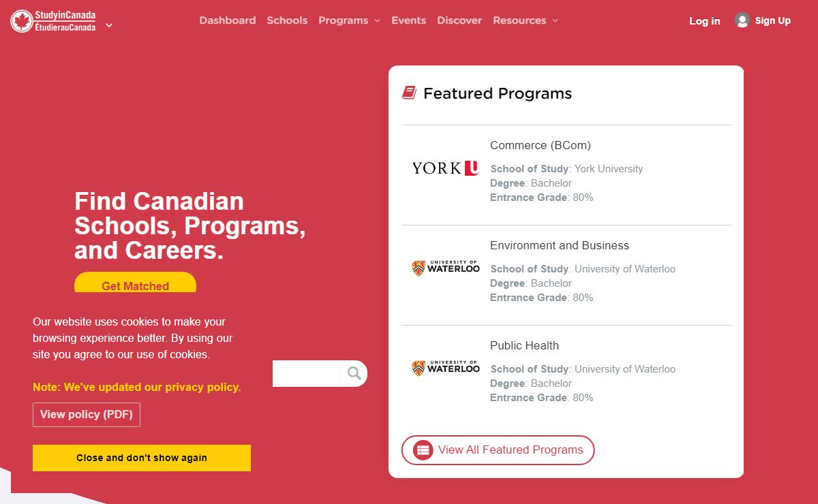
Task: Select the Discover nav item
Action: pos(459,20)
